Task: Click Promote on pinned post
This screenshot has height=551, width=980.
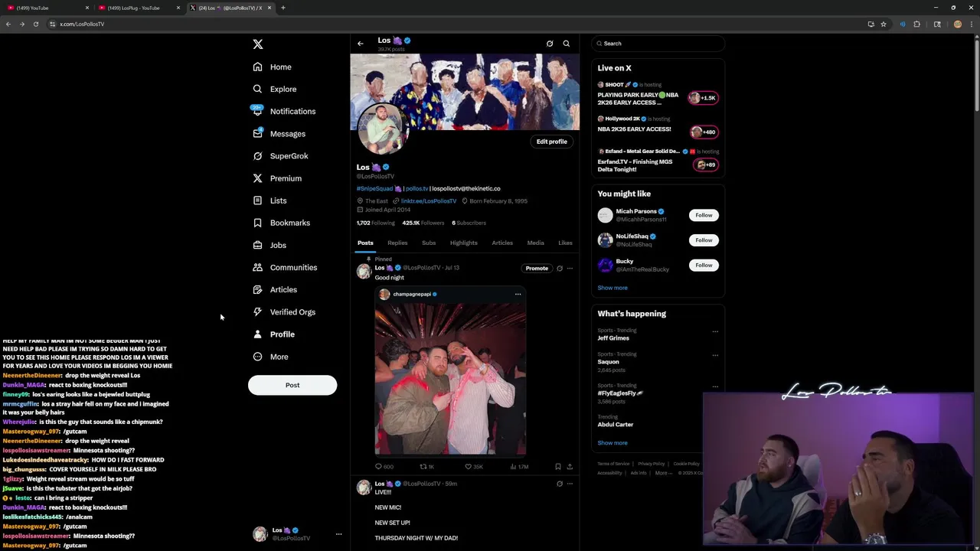Action: point(537,269)
